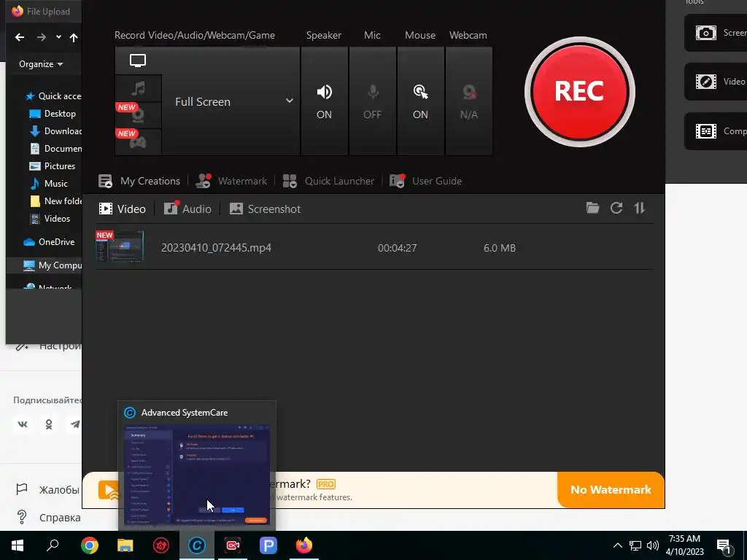Screen dimensions: 747x560
Task: Click the No Watermark button
Action: click(x=611, y=489)
